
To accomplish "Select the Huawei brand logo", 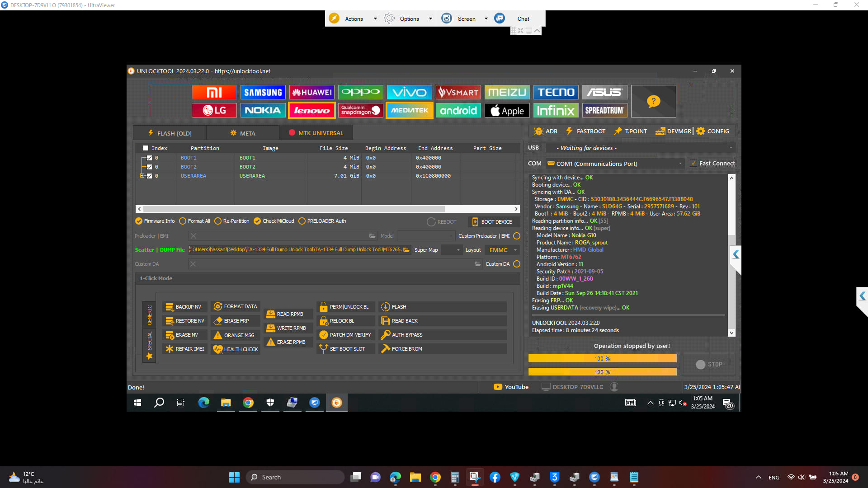I will [x=312, y=92].
